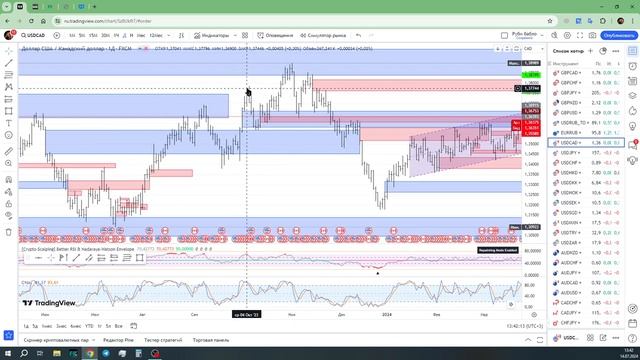
Task: Add a symbol to the watchlist with plus
Action: tap(590, 51)
